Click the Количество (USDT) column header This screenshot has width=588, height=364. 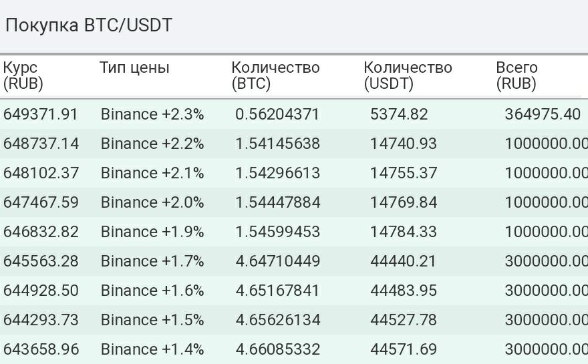tap(408, 75)
